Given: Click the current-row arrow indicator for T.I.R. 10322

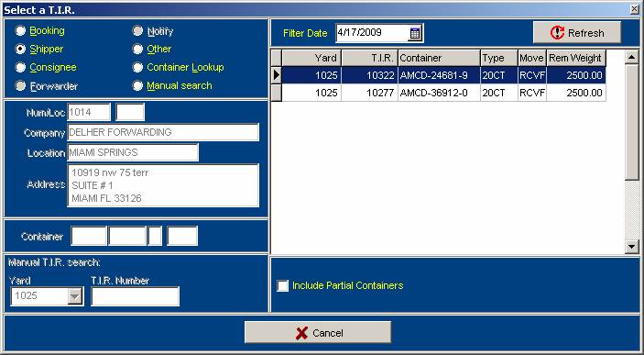Looking at the screenshot, I should pyautogui.click(x=277, y=75).
